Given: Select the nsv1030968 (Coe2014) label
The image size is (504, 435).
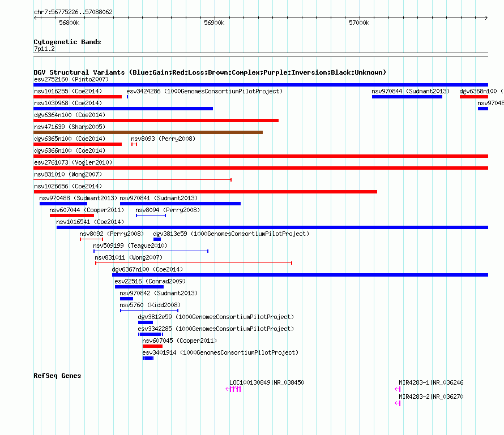Looking at the screenshot, I should coord(68,103).
